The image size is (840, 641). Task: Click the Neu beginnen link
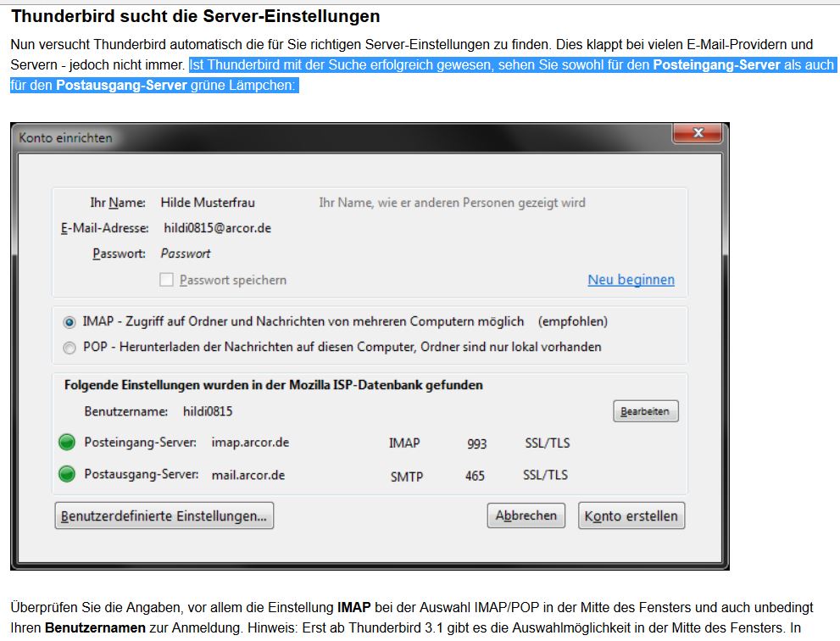point(631,280)
